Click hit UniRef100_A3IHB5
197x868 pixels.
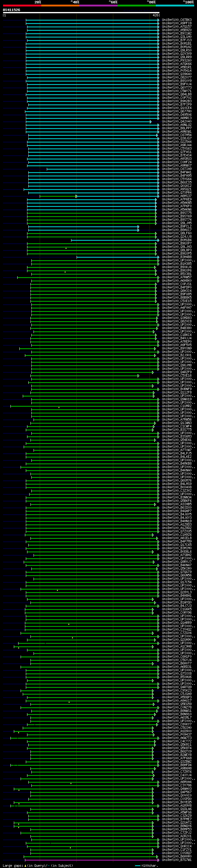177,504
